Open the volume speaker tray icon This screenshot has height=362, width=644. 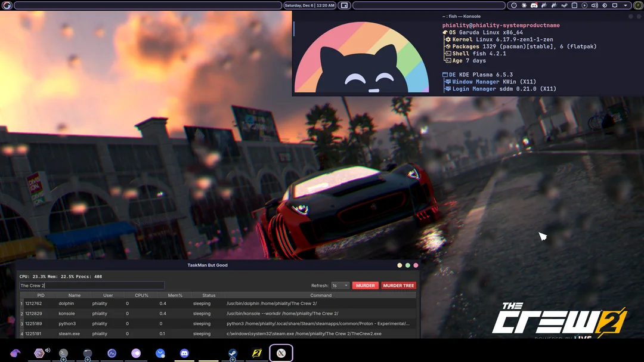595,5
